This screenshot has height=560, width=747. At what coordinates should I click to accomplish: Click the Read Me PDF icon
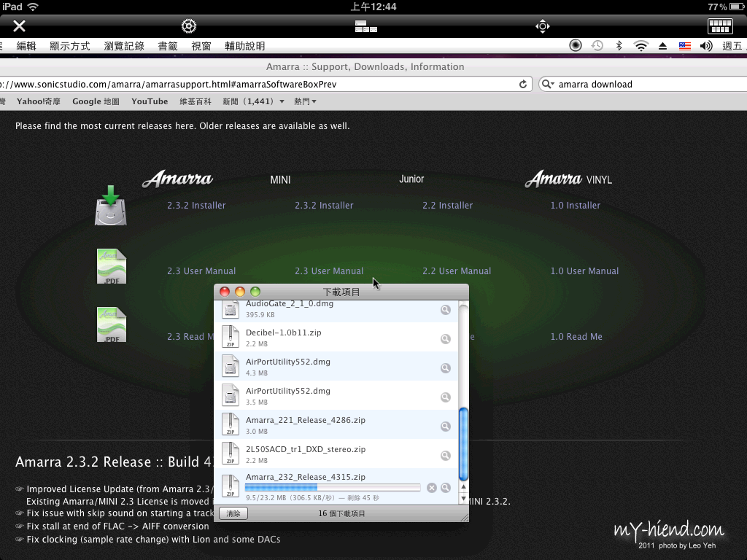coord(112,324)
